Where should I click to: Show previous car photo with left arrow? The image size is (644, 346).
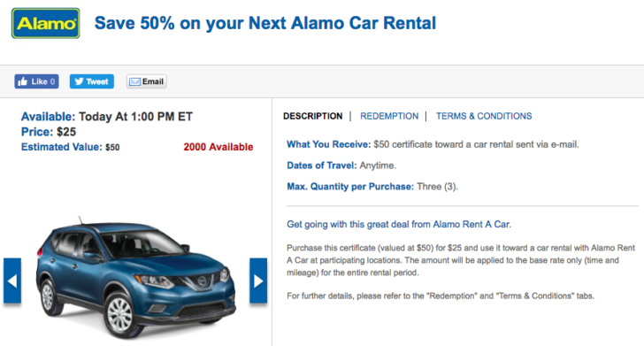tap(12, 281)
